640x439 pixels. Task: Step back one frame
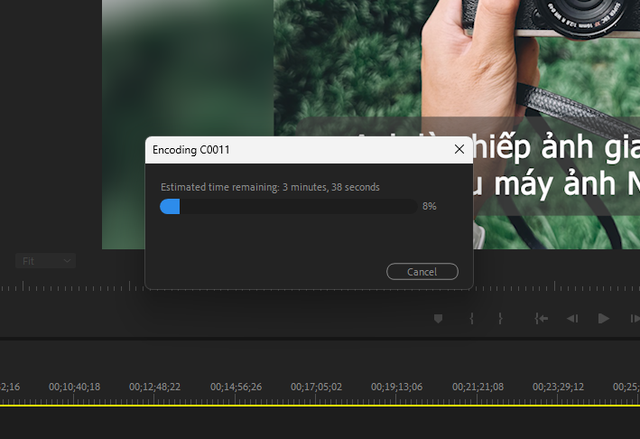[572, 318]
